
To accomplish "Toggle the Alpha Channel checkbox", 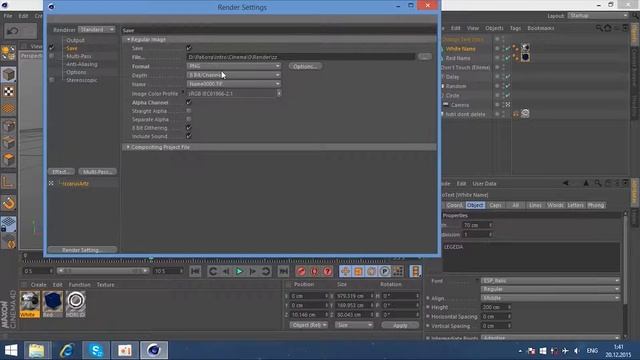I will click(189, 102).
